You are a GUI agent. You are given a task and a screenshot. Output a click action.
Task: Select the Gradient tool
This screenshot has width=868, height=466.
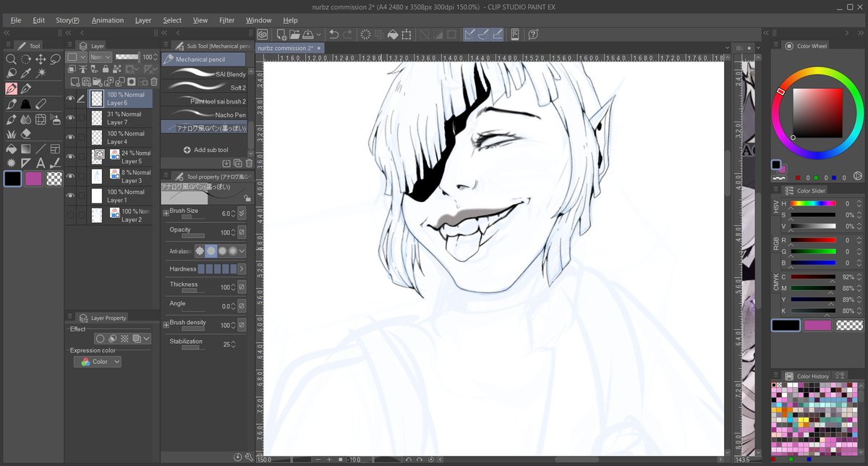(26, 149)
